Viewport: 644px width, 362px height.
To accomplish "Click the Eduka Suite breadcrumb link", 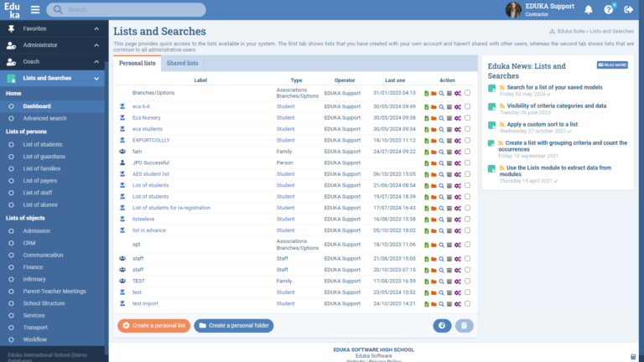I will (x=571, y=31).
